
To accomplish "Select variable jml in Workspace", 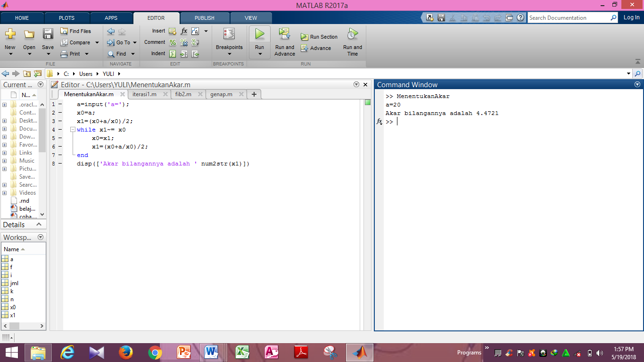I will coord(14,283).
